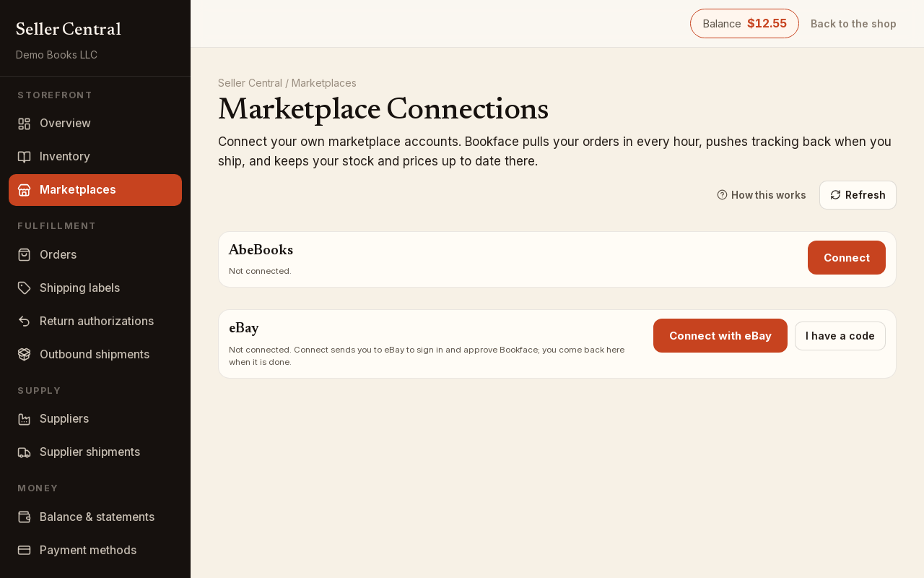Image resolution: width=924 pixels, height=578 pixels.
Task: Click the Return authorizations arrow icon
Action: (24, 322)
